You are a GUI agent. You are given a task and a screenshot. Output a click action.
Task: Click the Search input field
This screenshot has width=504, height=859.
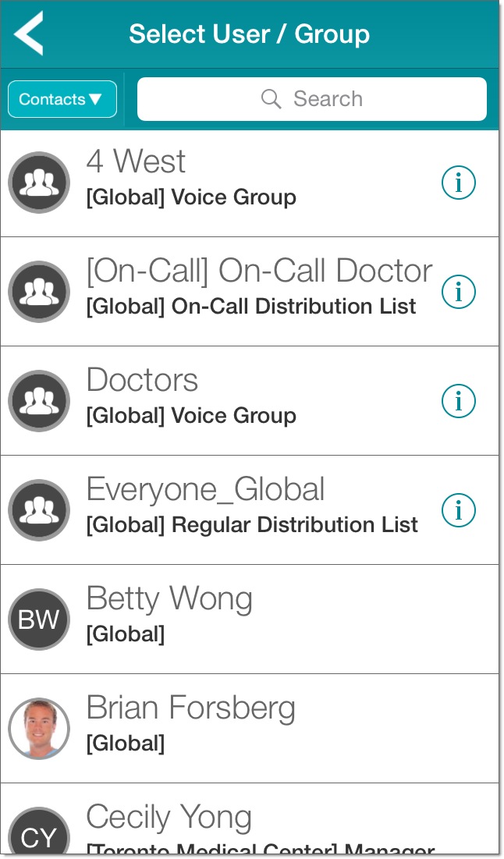point(312,100)
